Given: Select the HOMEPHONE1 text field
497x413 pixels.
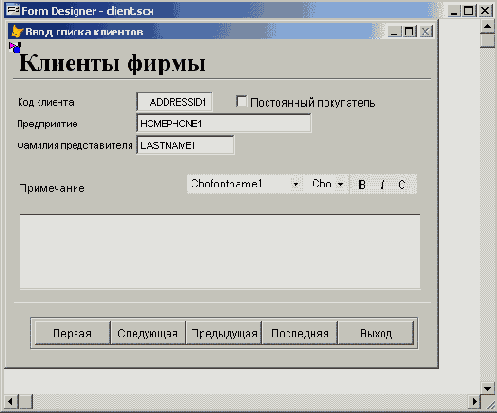Looking at the screenshot, I should tap(224, 123).
